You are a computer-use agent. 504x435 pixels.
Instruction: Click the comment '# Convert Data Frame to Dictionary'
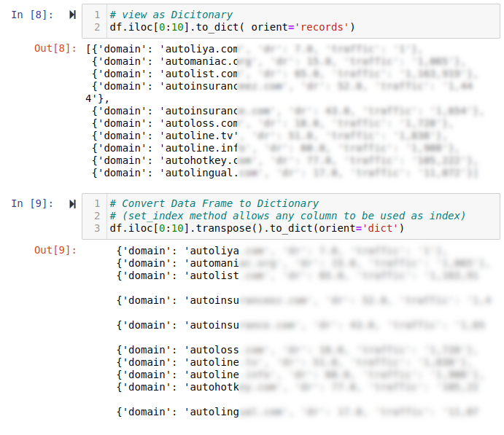(214, 203)
